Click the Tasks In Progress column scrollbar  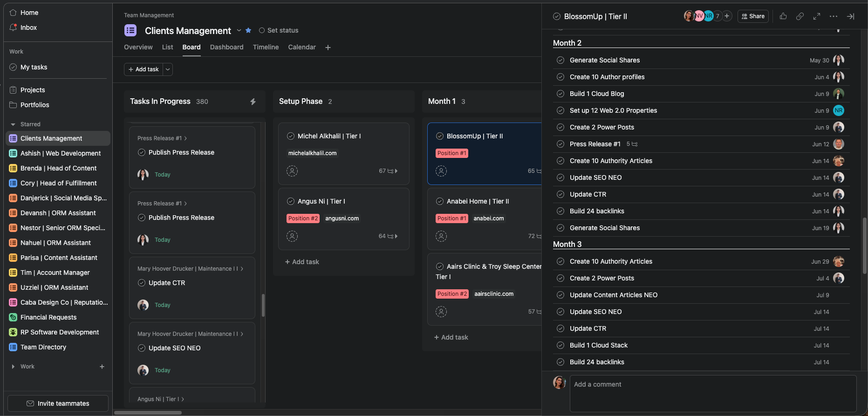click(x=263, y=305)
